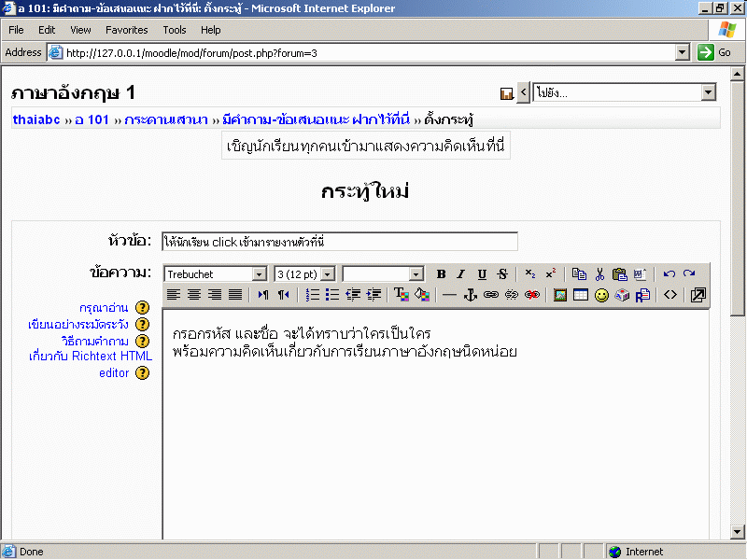
Task: Open the Trebuchet font dropdown
Action: (259, 274)
